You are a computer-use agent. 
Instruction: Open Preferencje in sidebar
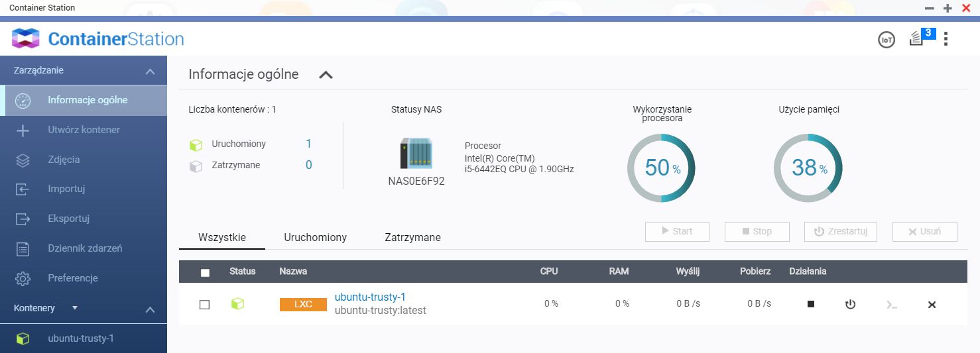pos(84,278)
